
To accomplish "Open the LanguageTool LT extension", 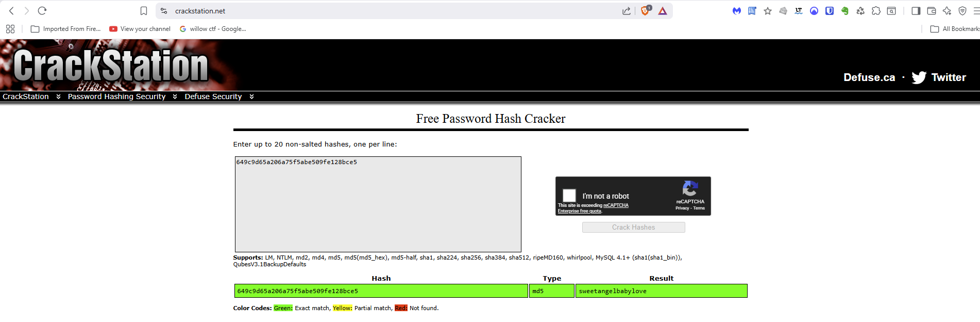I will (x=799, y=11).
